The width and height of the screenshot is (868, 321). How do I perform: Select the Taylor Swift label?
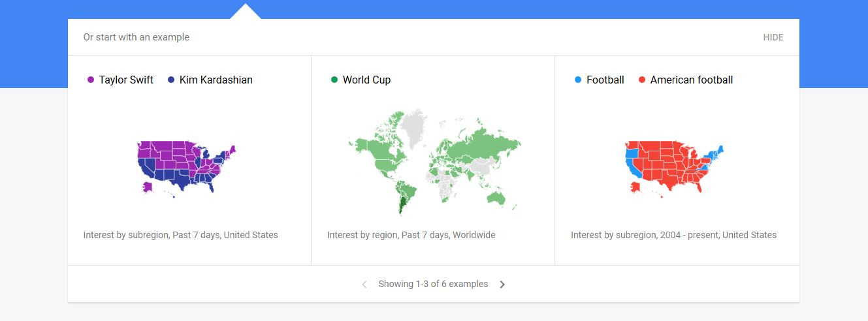click(x=126, y=80)
